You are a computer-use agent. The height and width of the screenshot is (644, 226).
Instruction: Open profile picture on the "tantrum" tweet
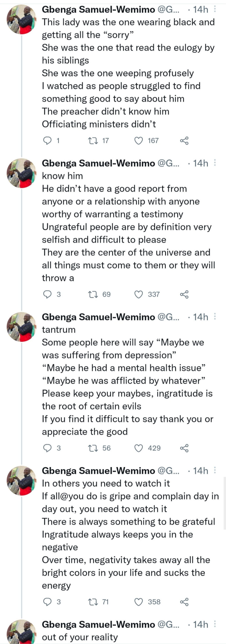coord(21,327)
